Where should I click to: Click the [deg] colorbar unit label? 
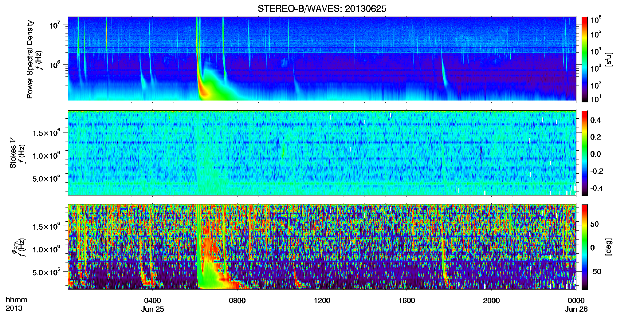click(609, 247)
